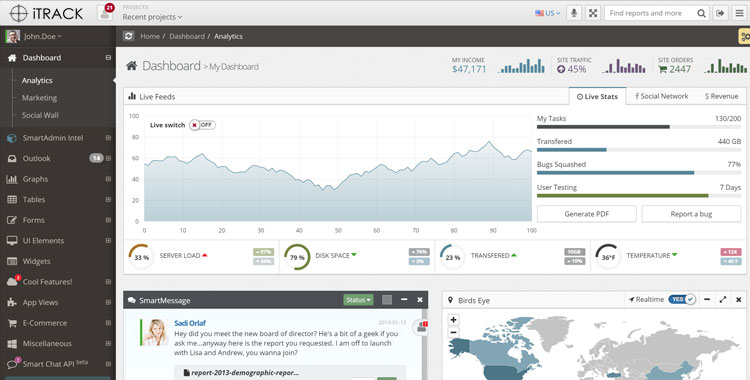Click the Forms pencil icon

12,220
